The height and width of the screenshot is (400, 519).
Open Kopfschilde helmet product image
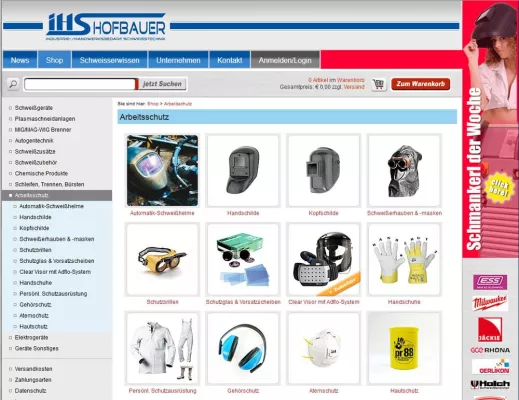point(324,170)
